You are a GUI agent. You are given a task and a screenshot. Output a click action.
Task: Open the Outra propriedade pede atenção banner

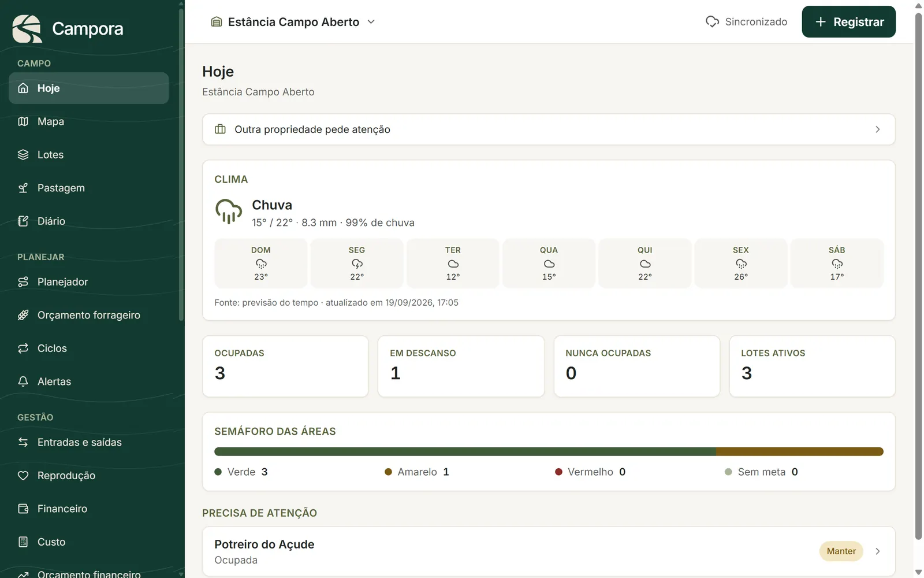(549, 129)
